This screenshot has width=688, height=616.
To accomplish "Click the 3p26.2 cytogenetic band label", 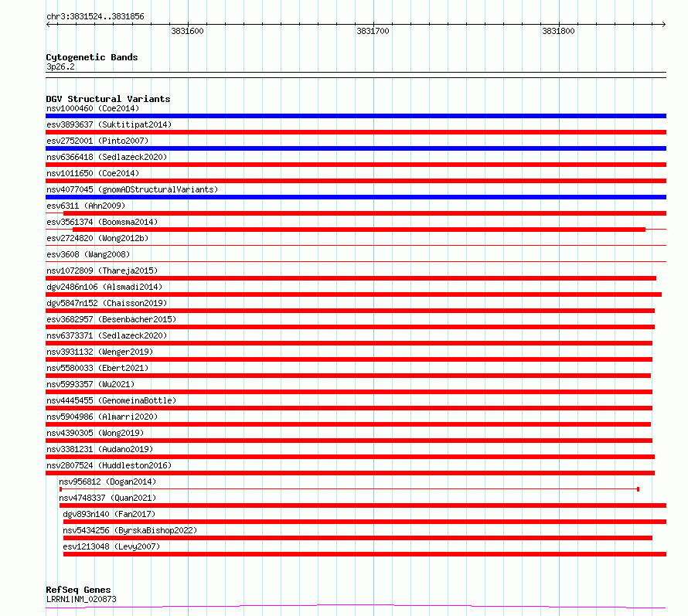I will coord(60,66).
